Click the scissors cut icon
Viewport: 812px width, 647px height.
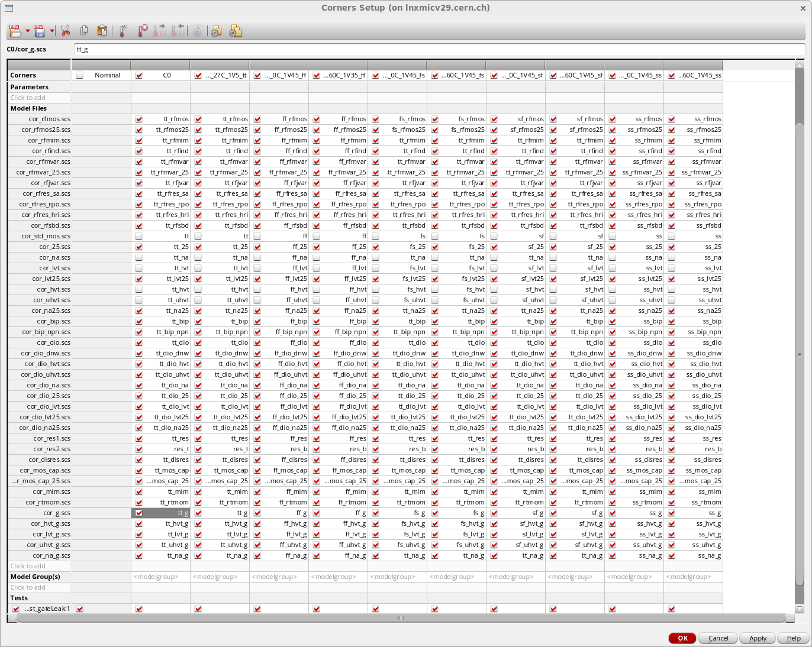point(66,31)
